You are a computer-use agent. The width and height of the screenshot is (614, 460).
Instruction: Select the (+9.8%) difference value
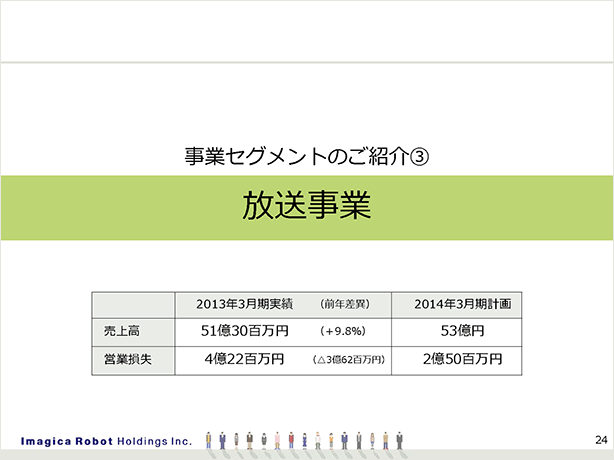(x=343, y=331)
